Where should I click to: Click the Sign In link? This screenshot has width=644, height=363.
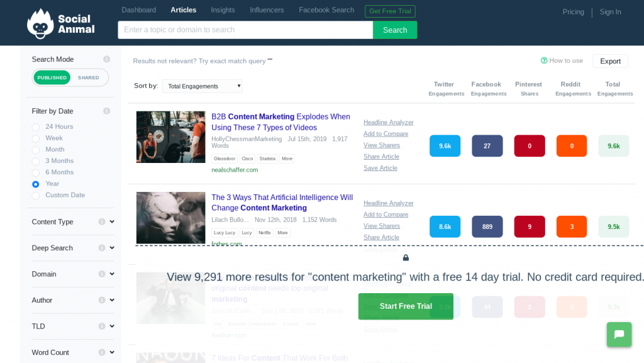point(610,12)
